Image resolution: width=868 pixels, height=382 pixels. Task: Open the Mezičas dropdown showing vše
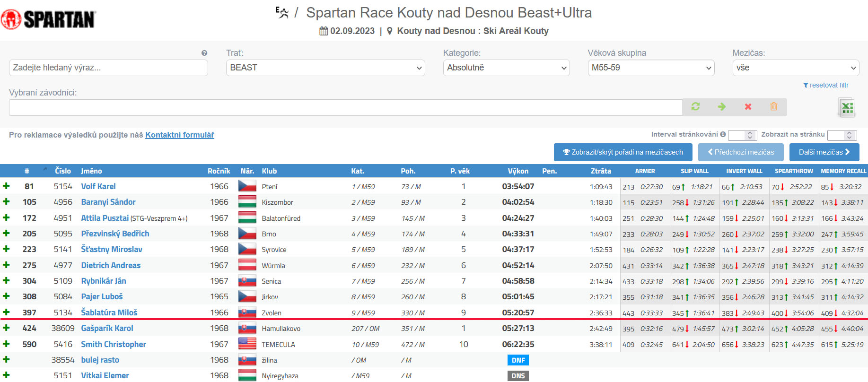click(796, 68)
